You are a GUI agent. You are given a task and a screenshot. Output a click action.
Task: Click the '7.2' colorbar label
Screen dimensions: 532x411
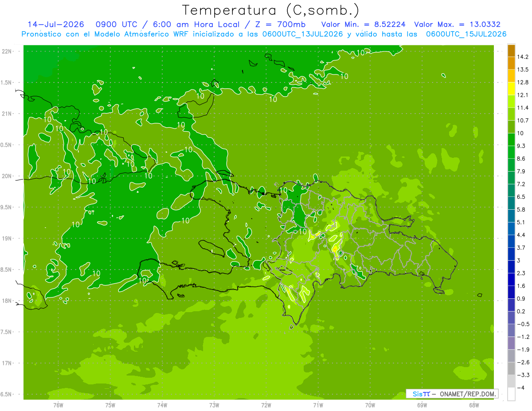tap(521, 184)
